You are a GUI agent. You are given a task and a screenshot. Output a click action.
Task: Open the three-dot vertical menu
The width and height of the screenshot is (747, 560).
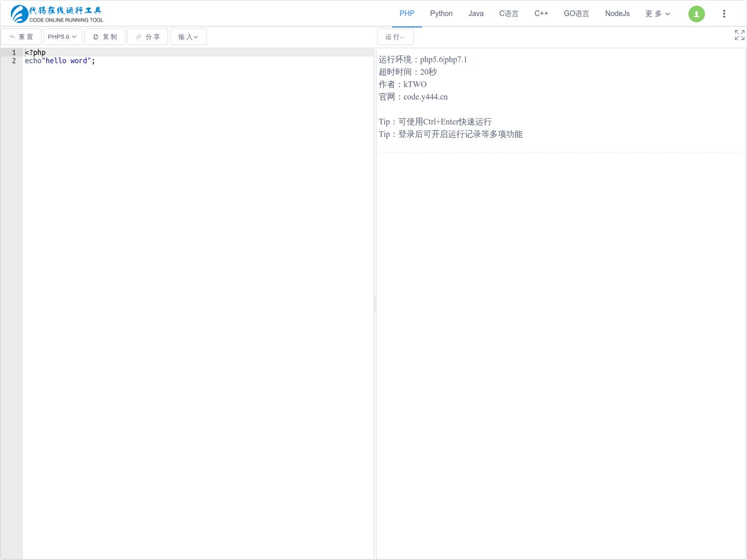point(724,14)
